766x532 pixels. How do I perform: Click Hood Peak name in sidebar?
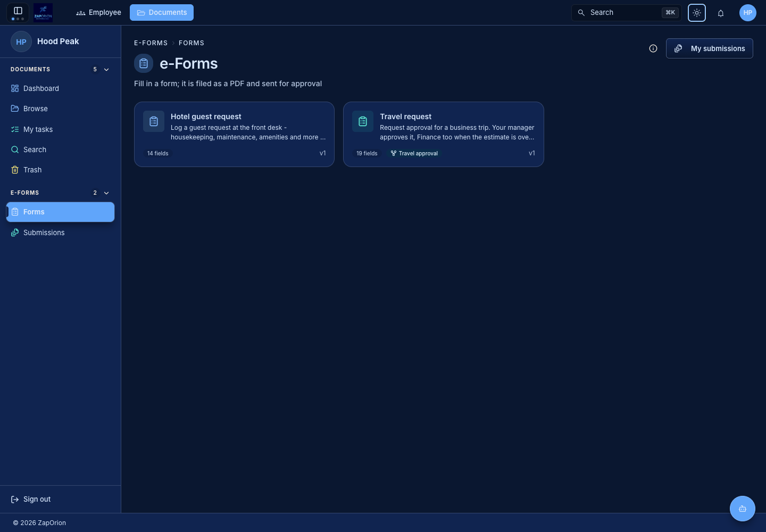pos(58,41)
